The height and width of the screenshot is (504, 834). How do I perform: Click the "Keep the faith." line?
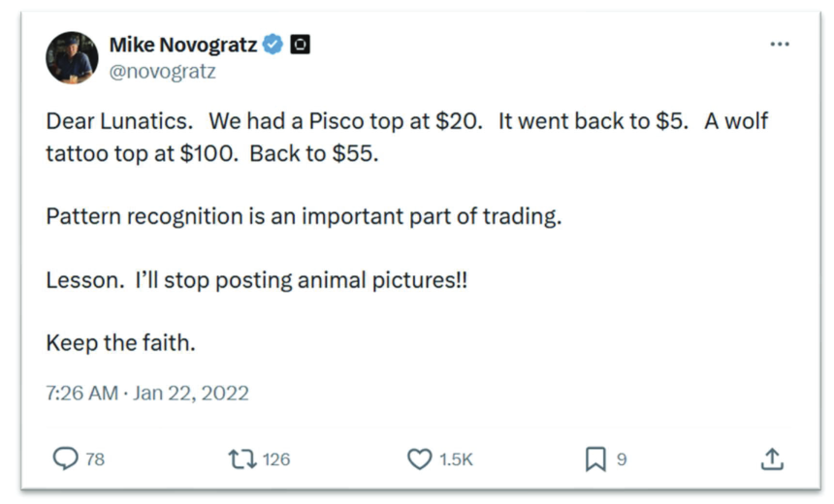120,342
